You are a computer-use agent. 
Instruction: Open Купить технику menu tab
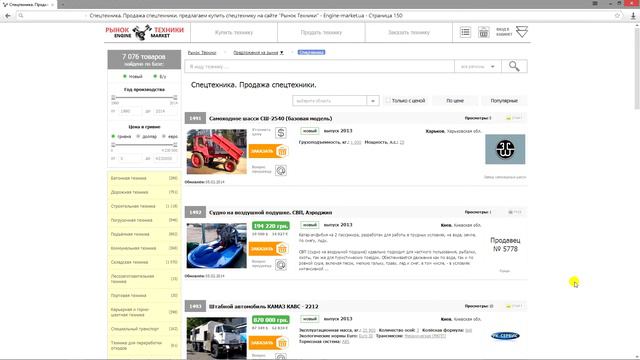(234, 32)
